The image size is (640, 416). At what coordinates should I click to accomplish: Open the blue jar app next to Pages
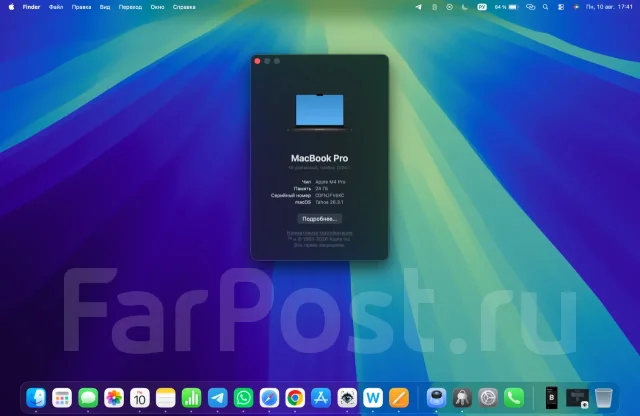(436, 398)
